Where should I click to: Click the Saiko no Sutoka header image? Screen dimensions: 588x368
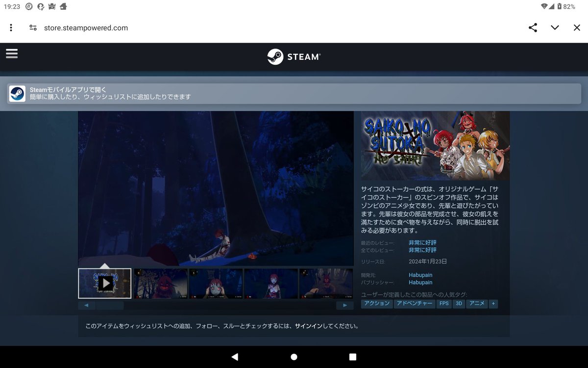point(435,146)
